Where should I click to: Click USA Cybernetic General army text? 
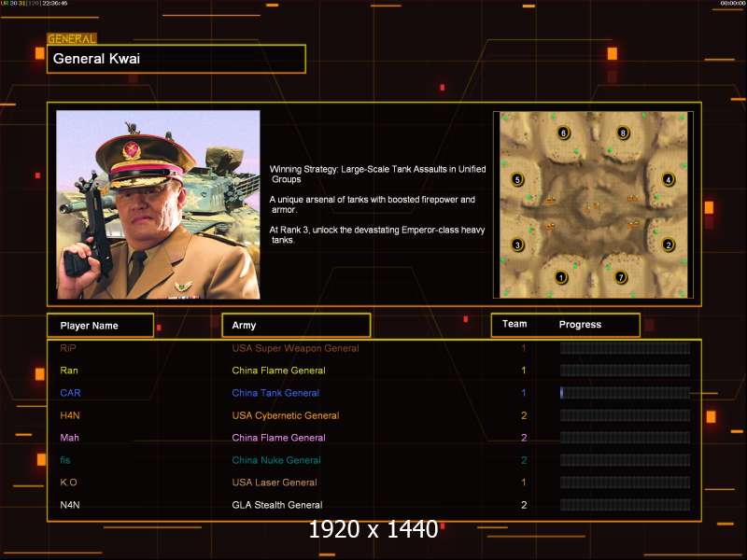[286, 415]
